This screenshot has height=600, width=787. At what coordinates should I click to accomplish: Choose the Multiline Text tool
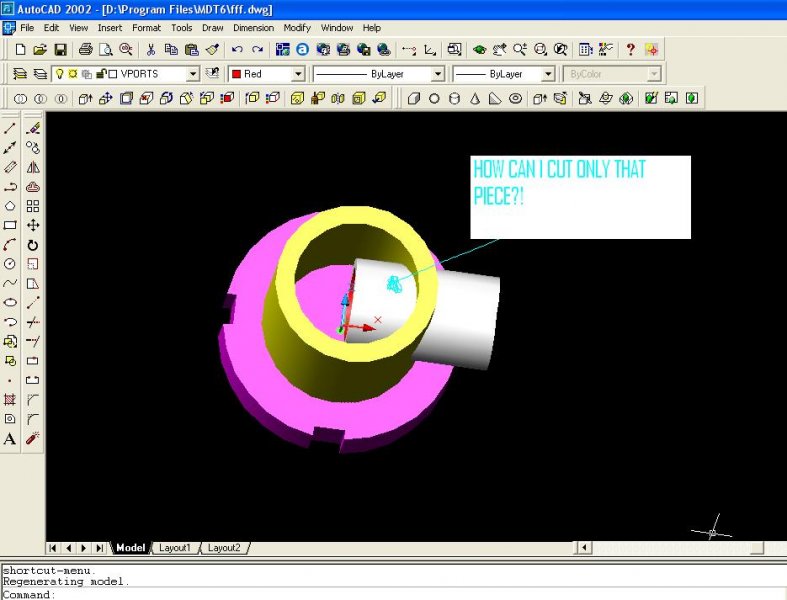(10, 439)
